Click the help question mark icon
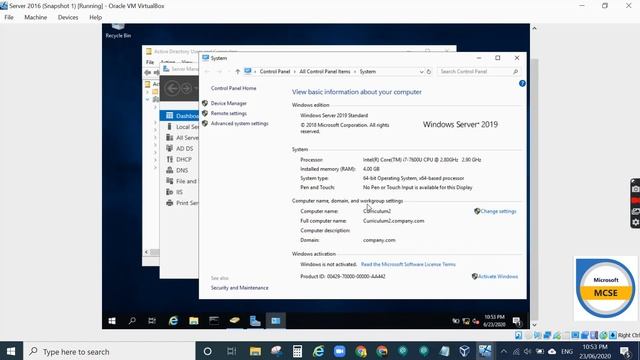The height and width of the screenshot is (360, 640). 522,83
